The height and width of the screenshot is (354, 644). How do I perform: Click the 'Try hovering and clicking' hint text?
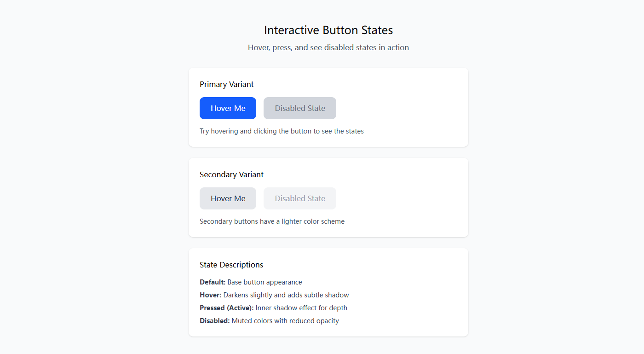tap(282, 131)
